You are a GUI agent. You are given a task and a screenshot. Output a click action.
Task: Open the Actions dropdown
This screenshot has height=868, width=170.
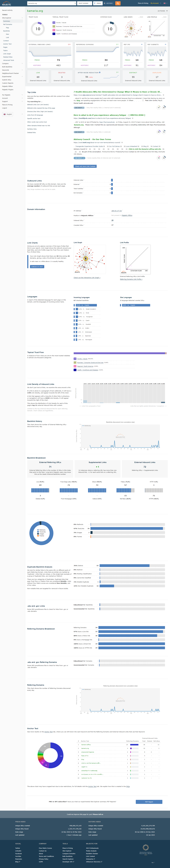click(163, 11)
